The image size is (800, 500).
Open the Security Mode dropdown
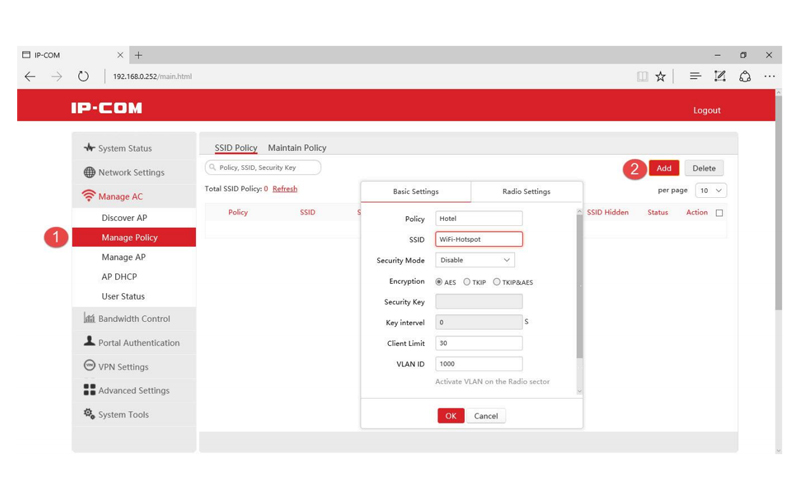point(475,260)
